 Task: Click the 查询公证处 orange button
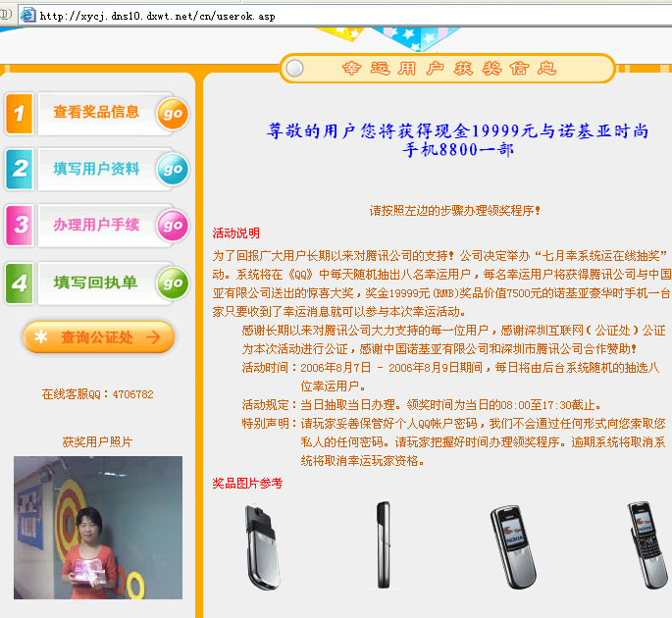98,337
